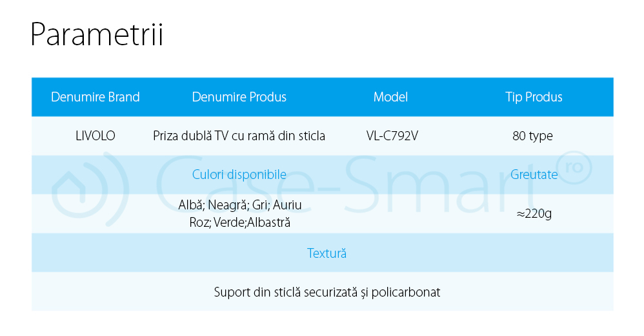The image size is (644, 336).
Task: Click the Denumire Produs column header
Action: [x=239, y=97]
